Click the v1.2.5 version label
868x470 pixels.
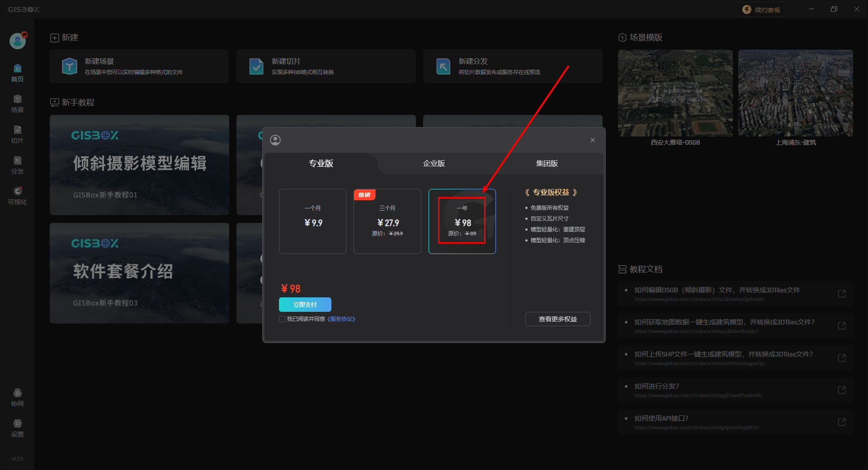[x=17, y=459]
